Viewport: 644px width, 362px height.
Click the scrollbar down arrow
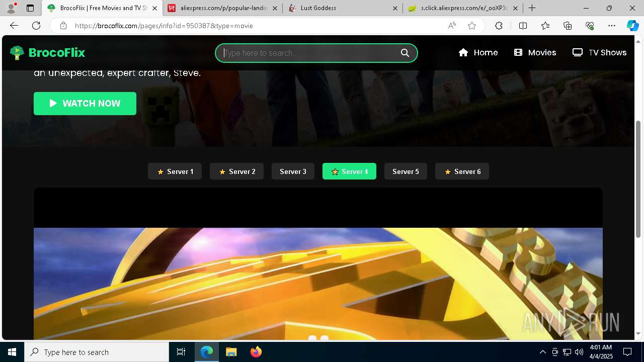[638, 333]
